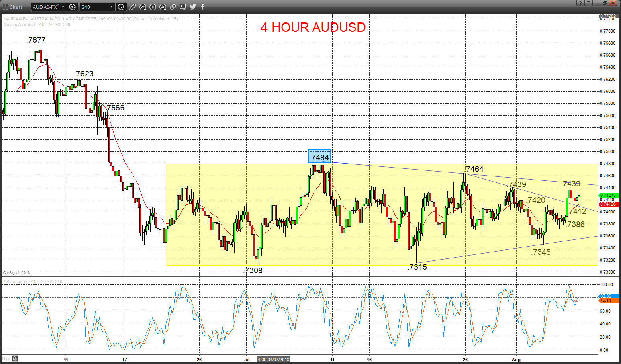
Task: Click the .7345 price annotation
Action: click(541, 252)
